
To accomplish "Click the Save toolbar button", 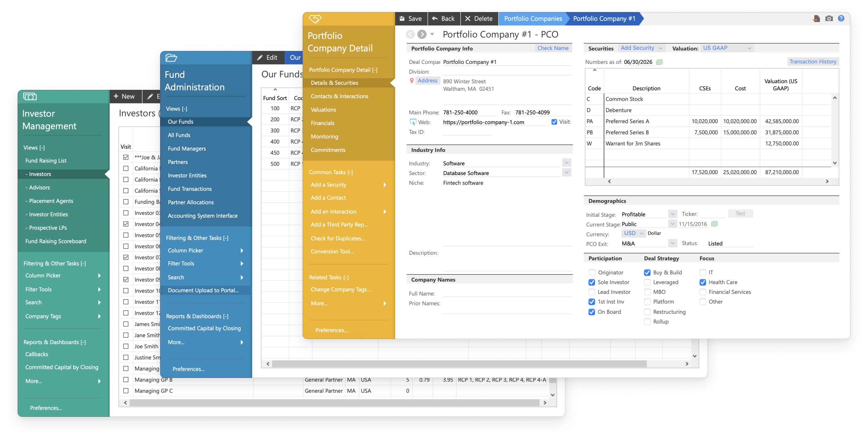I will point(411,19).
